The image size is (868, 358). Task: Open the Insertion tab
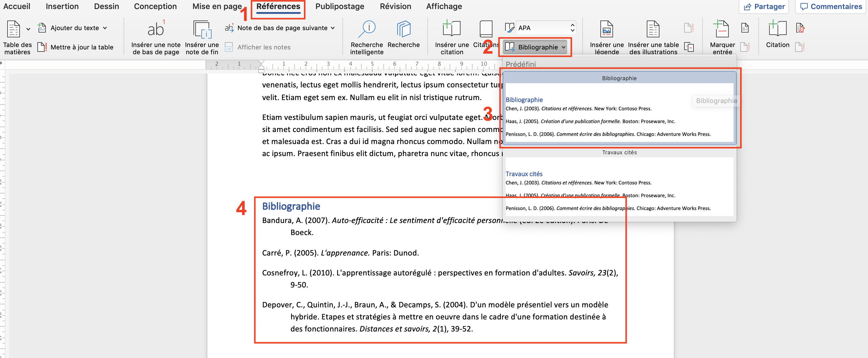(x=62, y=6)
